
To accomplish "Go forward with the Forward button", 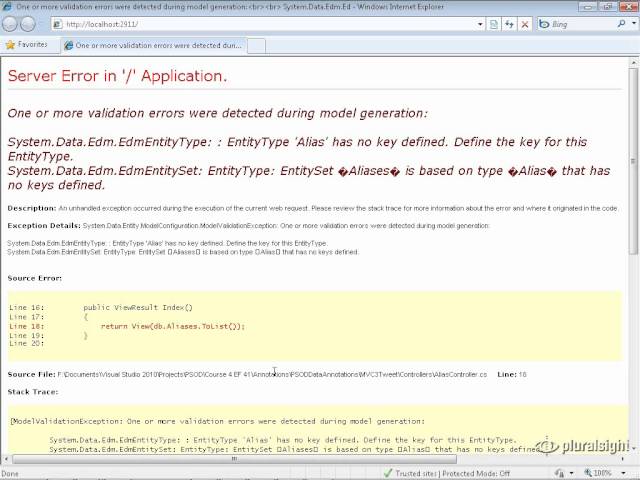I will (x=28, y=24).
